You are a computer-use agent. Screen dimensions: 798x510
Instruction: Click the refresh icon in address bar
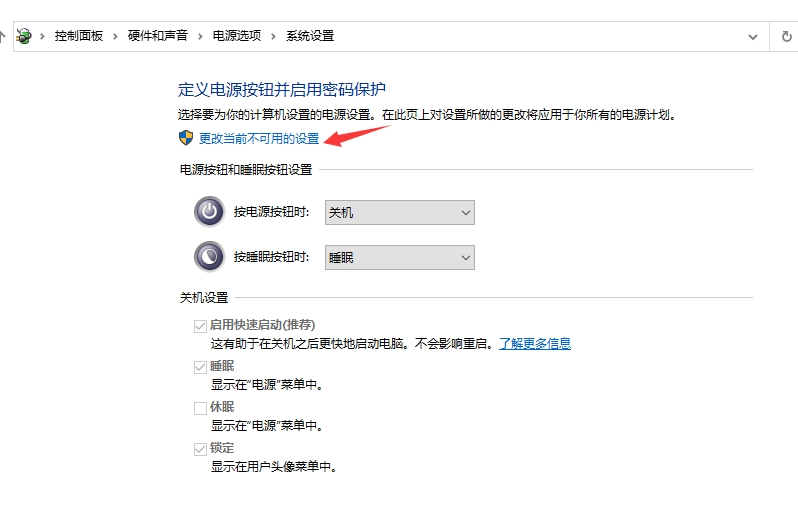pos(786,36)
